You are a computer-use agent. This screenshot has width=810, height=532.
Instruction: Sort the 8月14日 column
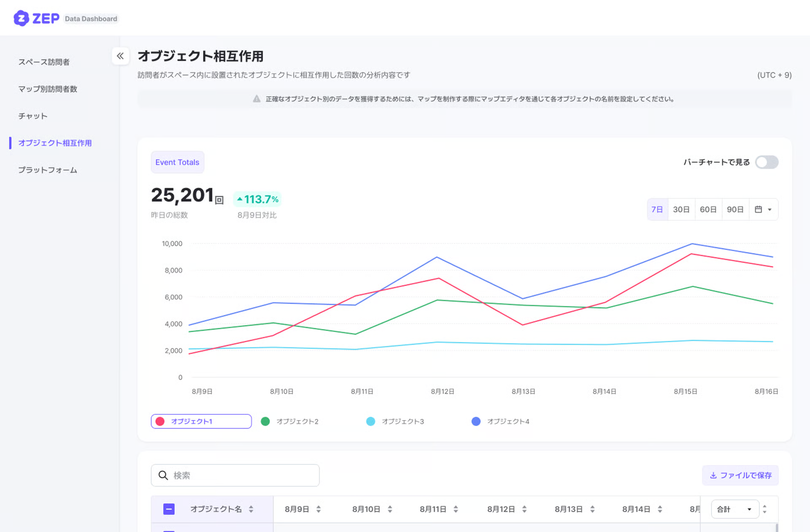[660, 509]
